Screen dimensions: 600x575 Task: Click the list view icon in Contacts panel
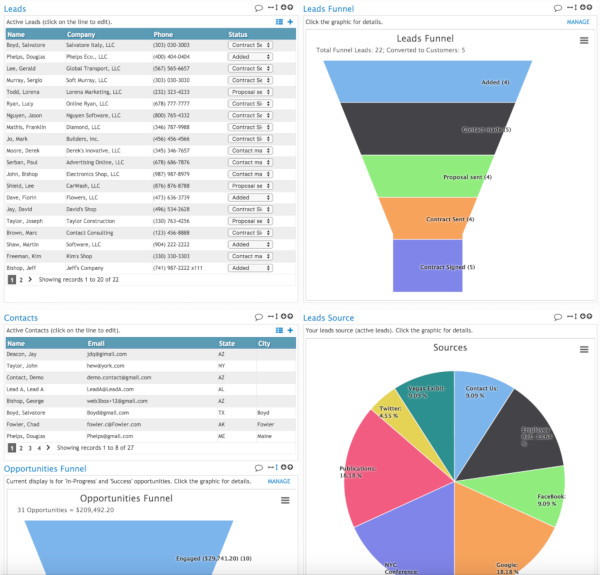point(279,330)
